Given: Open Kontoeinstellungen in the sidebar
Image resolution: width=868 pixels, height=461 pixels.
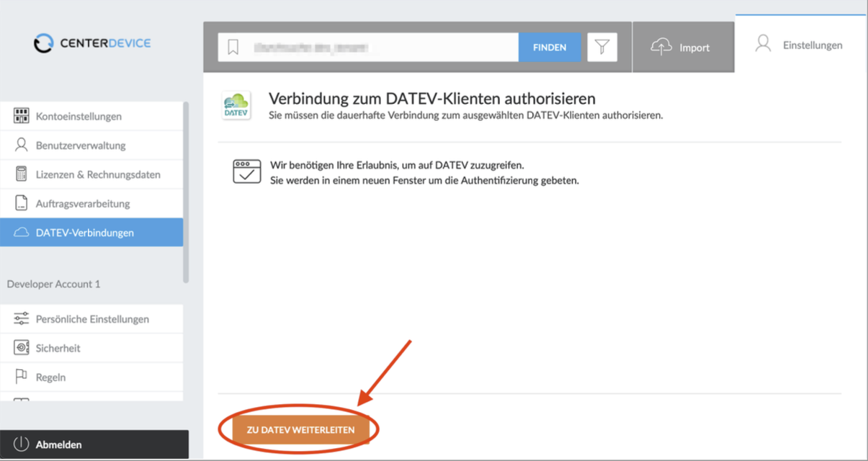Looking at the screenshot, I should [91, 116].
